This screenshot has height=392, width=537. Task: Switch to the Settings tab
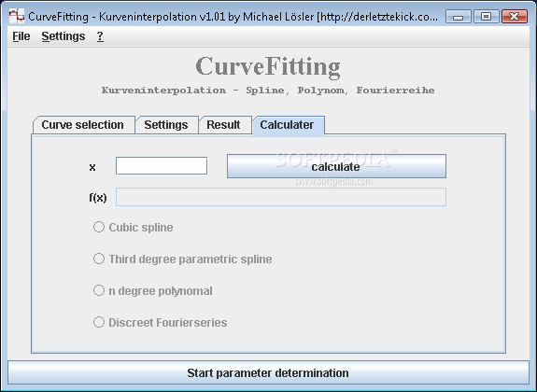pyautogui.click(x=166, y=125)
